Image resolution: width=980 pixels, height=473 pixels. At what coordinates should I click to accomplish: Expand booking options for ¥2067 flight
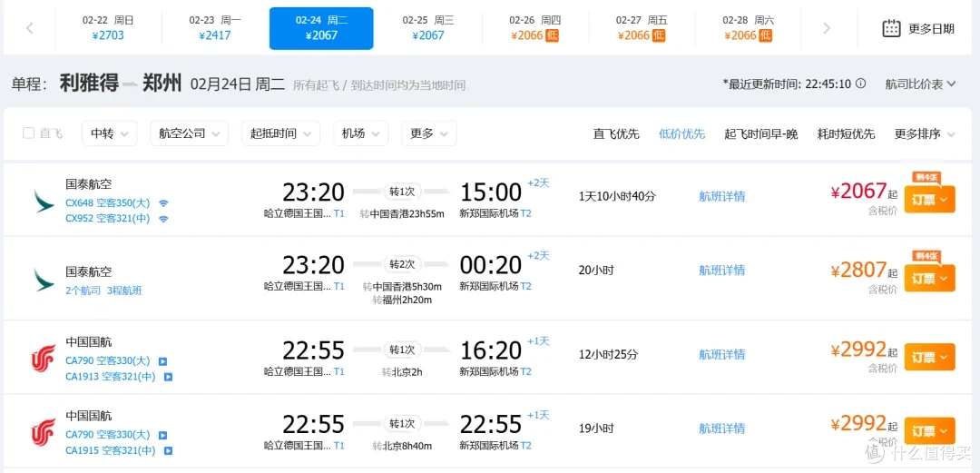(x=929, y=201)
